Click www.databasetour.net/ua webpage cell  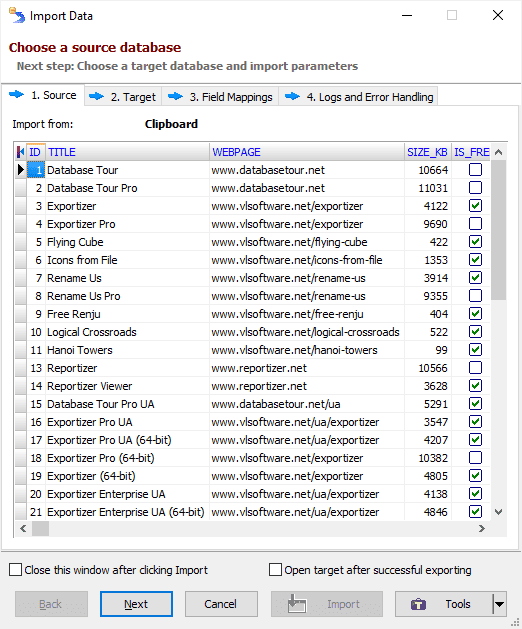point(307,404)
